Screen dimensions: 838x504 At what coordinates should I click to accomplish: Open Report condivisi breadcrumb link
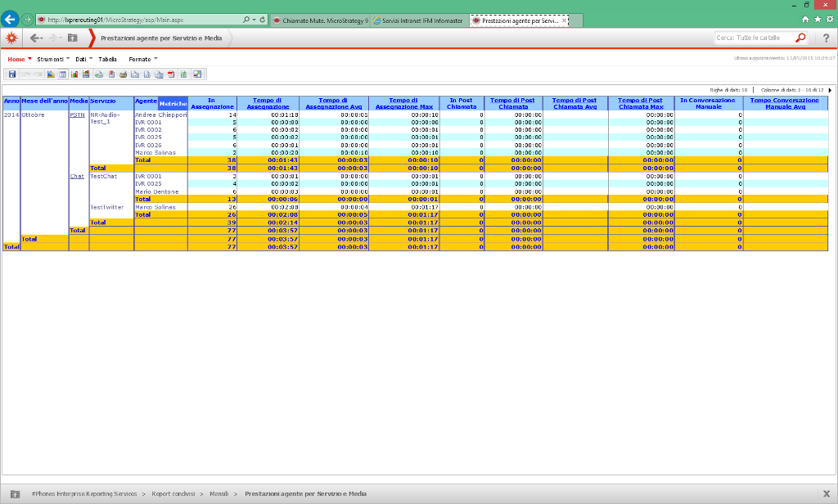pos(173,494)
